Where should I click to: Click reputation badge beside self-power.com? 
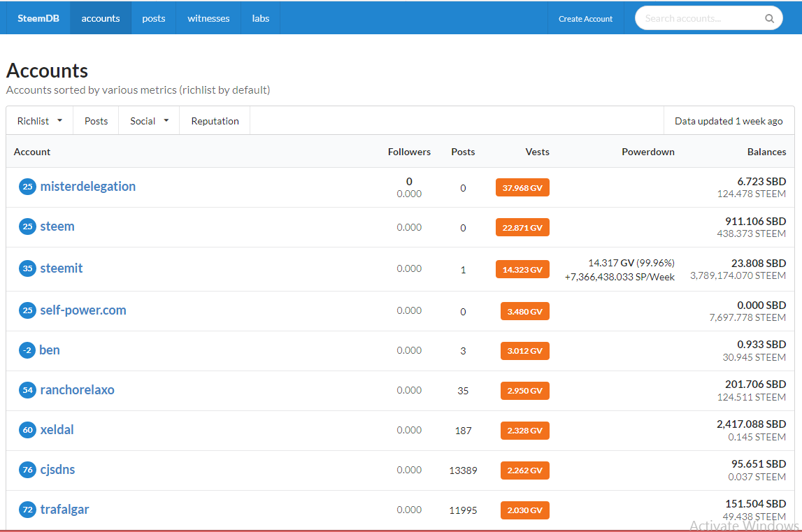[x=28, y=310]
